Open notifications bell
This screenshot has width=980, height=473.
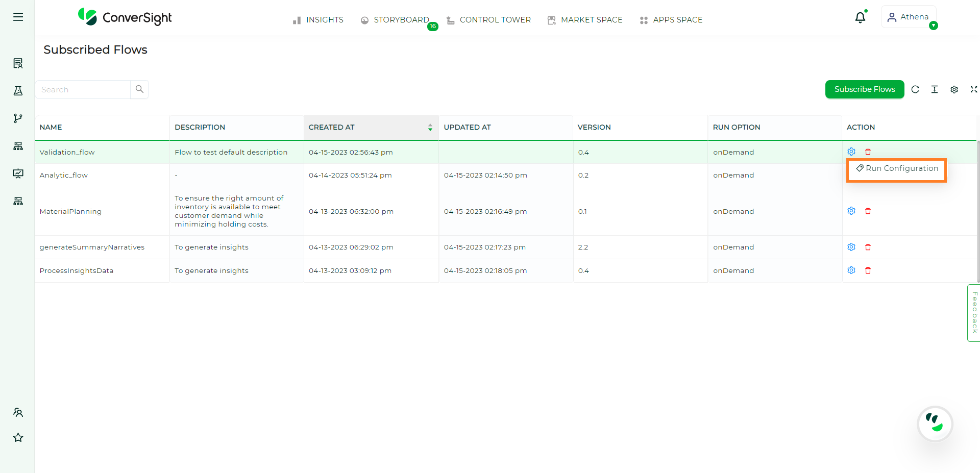click(861, 16)
